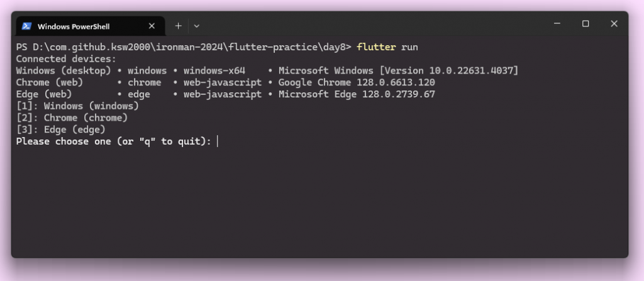644x281 pixels.
Task: Click "Microsoft Edge 128.0.2739.67" version text
Action: [x=357, y=94]
